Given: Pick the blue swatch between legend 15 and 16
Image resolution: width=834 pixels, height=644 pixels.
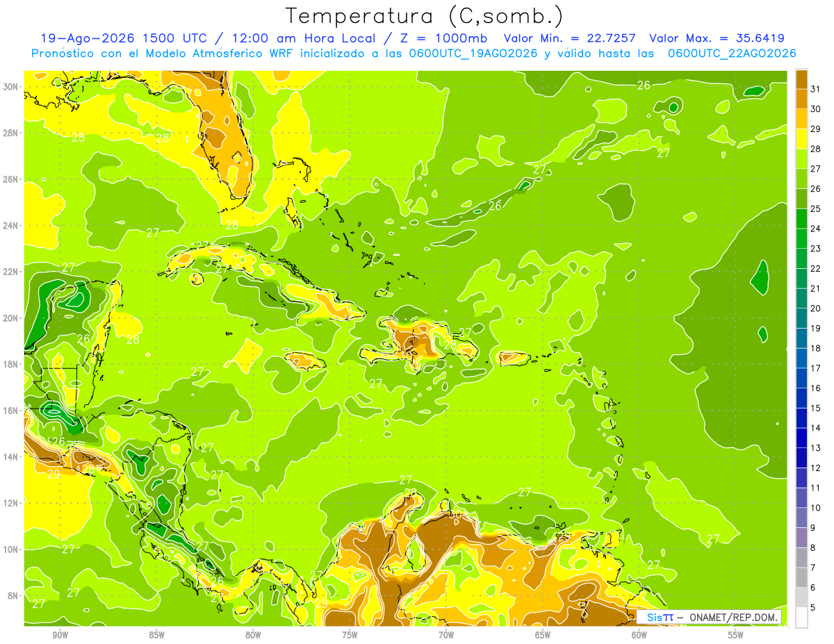Looking at the screenshot, I should [x=801, y=397].
